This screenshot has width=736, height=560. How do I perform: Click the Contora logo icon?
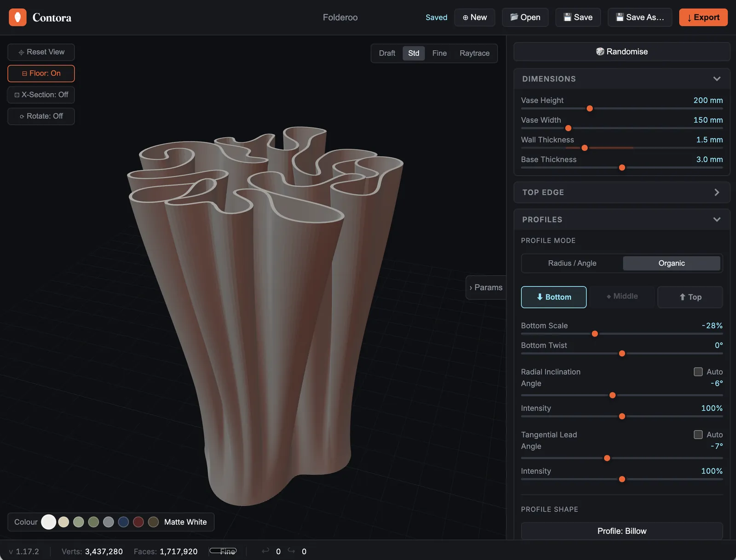pyautogui.click(x=17, y=17)
